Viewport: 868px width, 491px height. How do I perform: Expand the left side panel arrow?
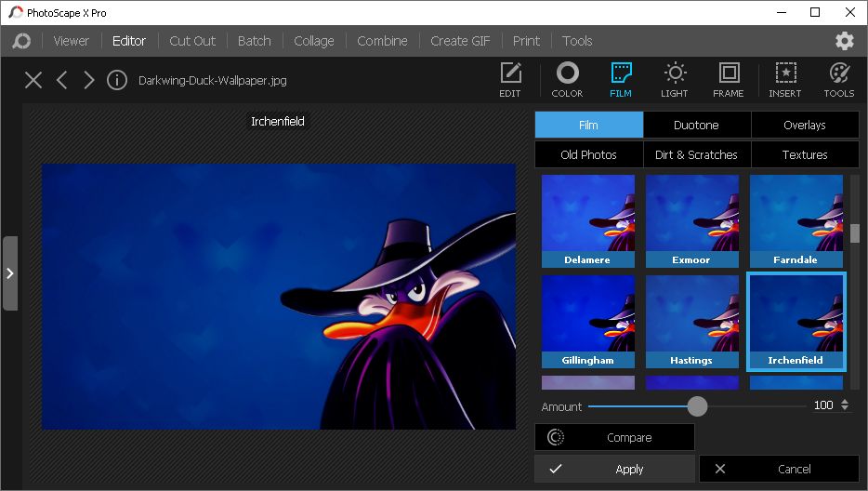[x=10, y=273]
